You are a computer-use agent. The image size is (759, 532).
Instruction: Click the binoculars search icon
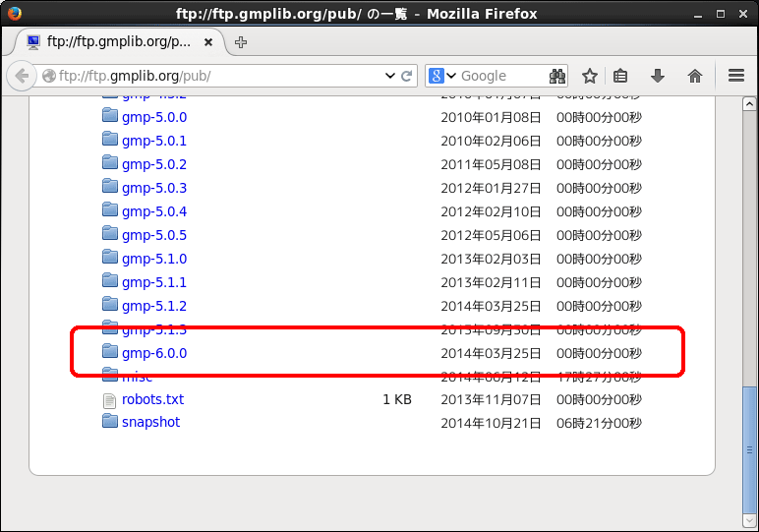pyautogui.click(x=557, y=76)
